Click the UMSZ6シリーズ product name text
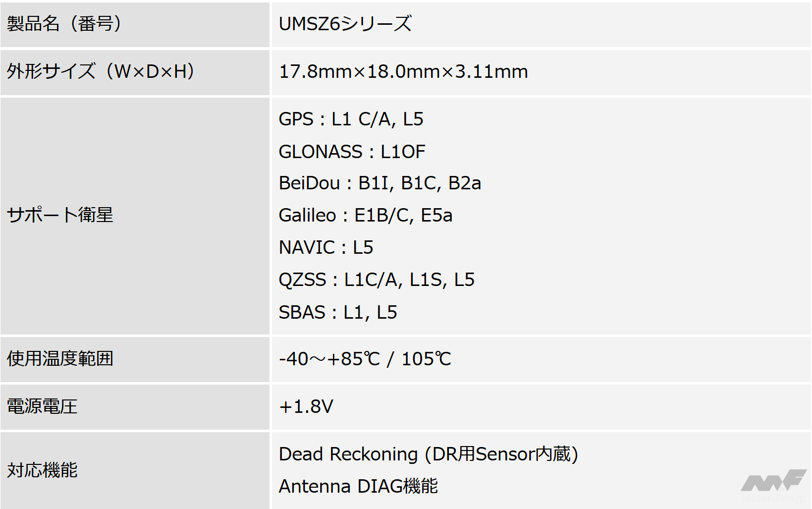 coord(345,24)
